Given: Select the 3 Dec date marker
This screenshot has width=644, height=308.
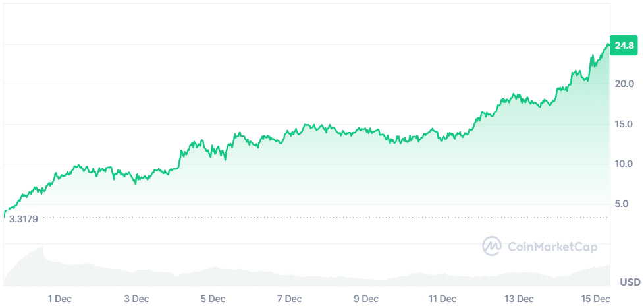Looking at the screenshot, I should [136, 299].
